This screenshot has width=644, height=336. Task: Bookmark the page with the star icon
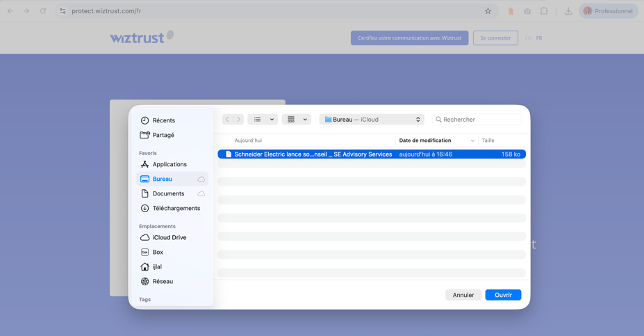[x=488, y=11]
